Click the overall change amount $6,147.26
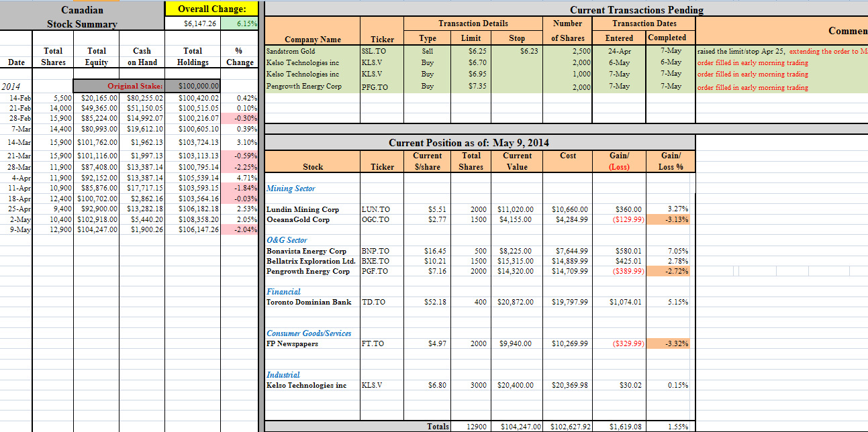 coord(192,23)
